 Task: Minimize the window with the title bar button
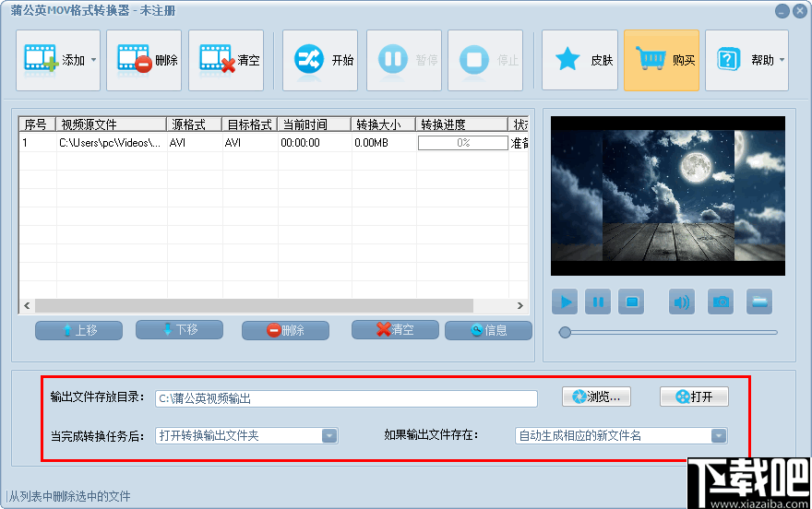coord(782,11)
